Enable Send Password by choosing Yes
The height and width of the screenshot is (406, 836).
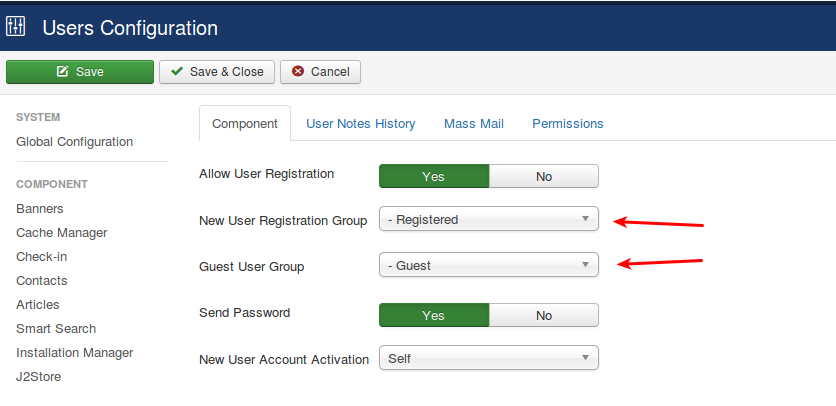click(433, 315)
